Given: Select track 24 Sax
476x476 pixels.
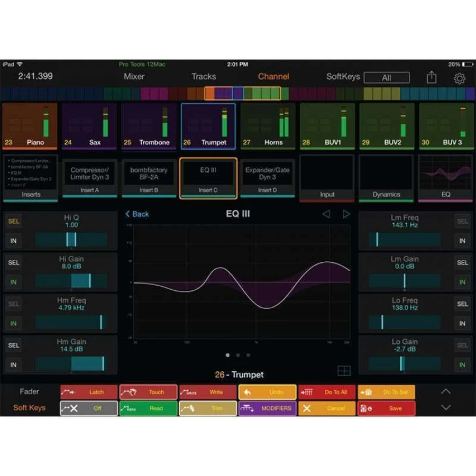Looking at the screenshot, I should click(x=89, y=126).
